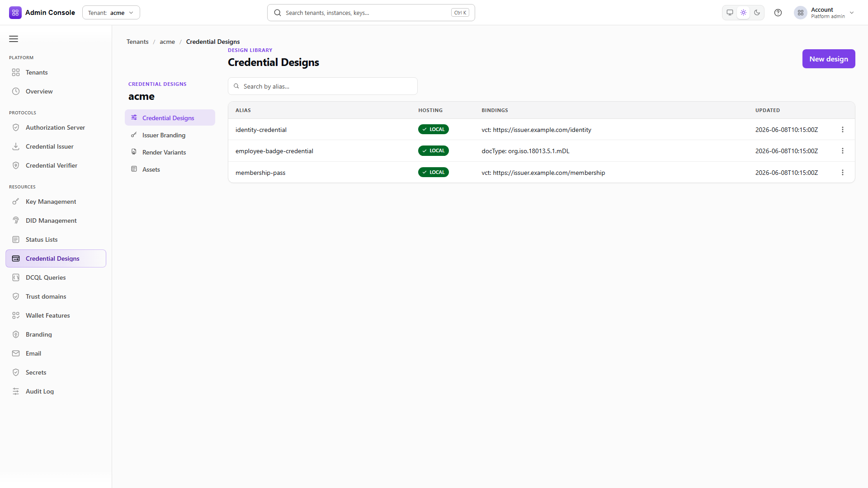Click vct issuer.example.com/membership binding

(543, 173)
